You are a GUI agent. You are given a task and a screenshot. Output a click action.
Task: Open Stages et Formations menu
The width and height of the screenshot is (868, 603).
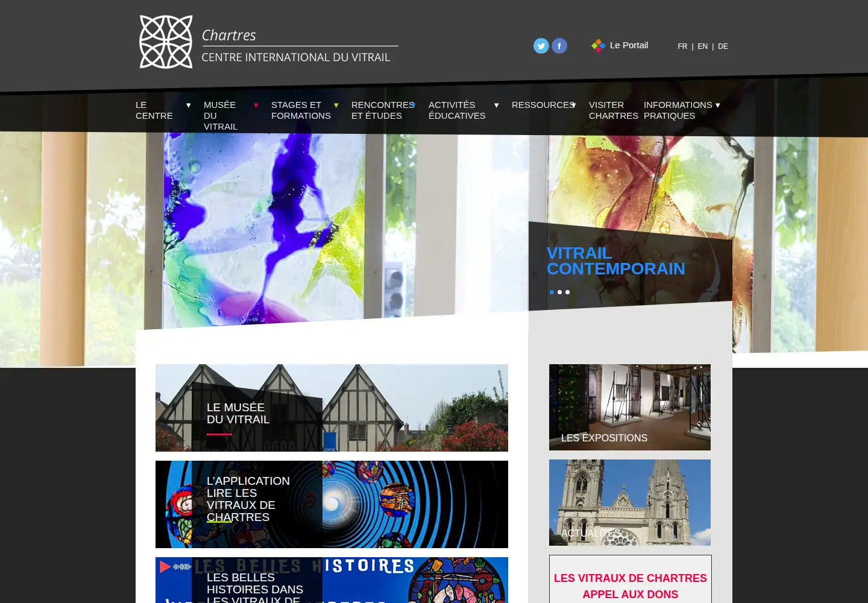click(301, 110)
